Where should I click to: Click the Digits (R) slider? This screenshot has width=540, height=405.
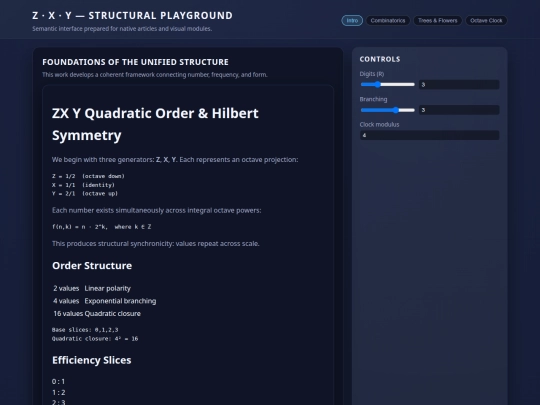(x=387, y=84)
